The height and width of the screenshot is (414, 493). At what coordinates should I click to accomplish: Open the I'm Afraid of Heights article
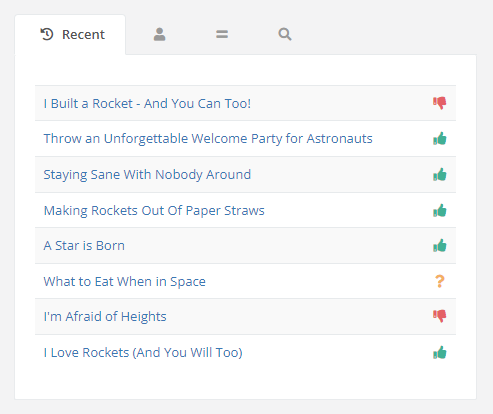click(x=105, y=317)
